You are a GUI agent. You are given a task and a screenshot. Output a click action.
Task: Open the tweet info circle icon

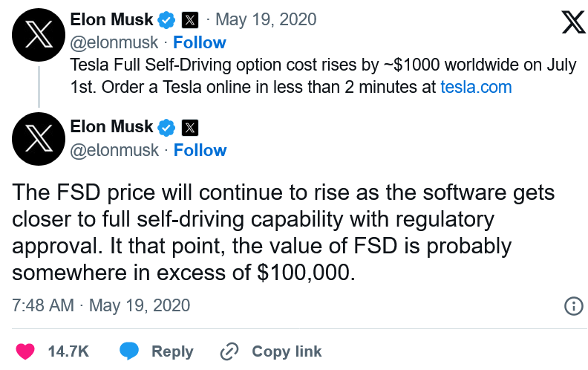(x=574, y=306)
